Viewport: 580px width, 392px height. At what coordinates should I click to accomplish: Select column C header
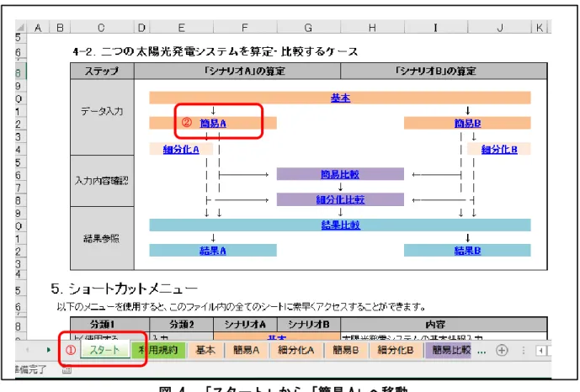click(x=101, y=28)
